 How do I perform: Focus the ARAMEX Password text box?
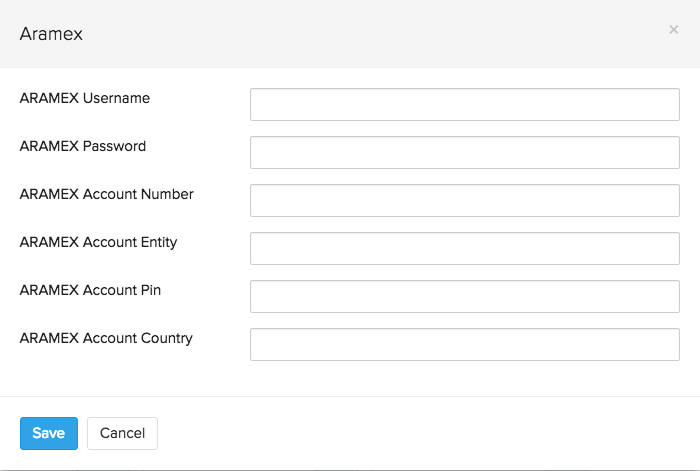coord(464,152)
